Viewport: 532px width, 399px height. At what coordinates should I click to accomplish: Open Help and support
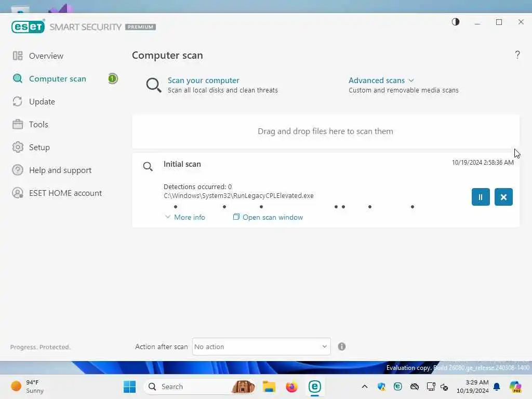tap(60, 170)
